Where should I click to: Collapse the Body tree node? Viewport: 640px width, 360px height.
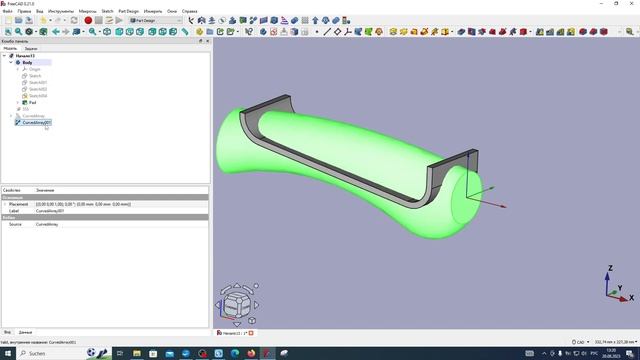coord(11,62)
